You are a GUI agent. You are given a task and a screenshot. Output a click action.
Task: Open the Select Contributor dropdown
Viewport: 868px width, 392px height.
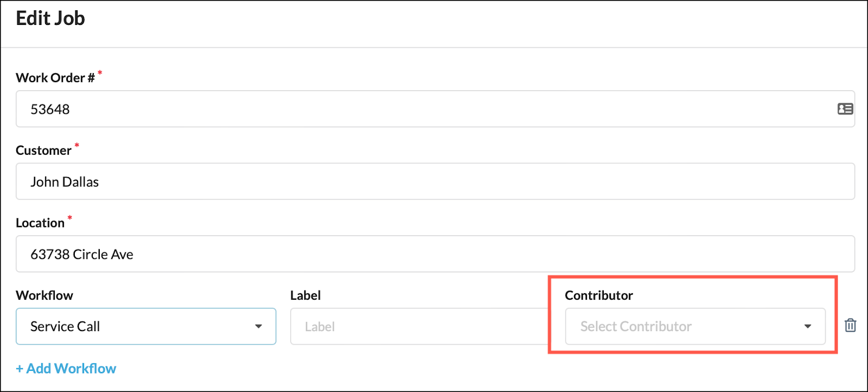point(694,326)
